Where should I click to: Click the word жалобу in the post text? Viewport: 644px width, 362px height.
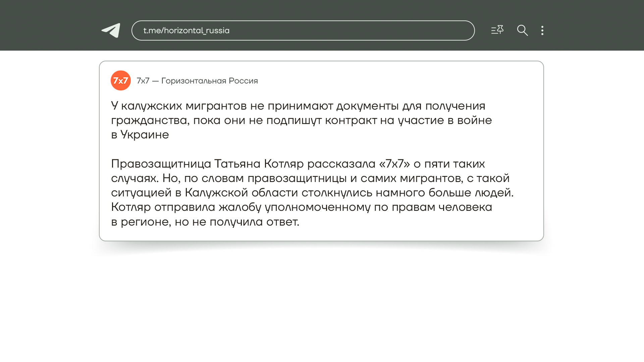click(240, 207)
